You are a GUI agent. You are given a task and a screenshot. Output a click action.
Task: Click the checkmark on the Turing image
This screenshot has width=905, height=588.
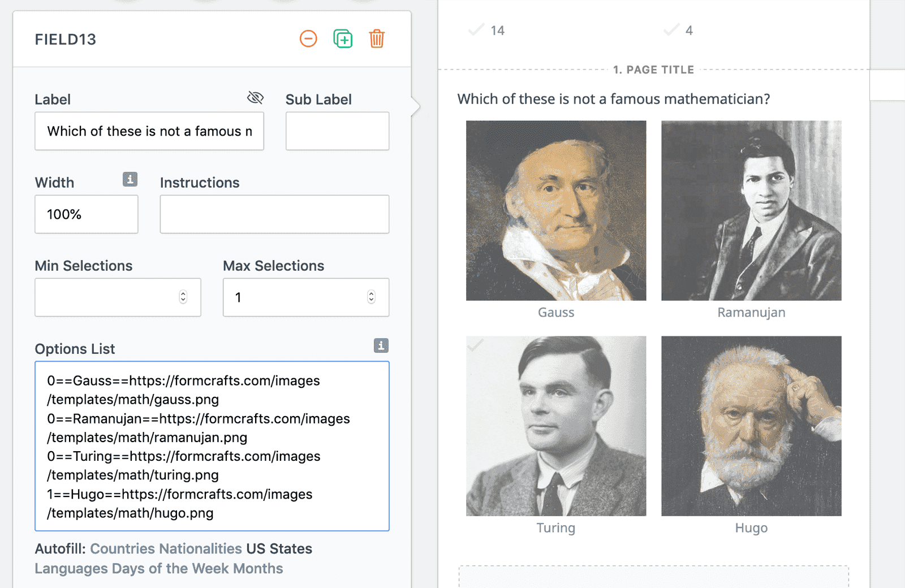click(x=476, y=344)
